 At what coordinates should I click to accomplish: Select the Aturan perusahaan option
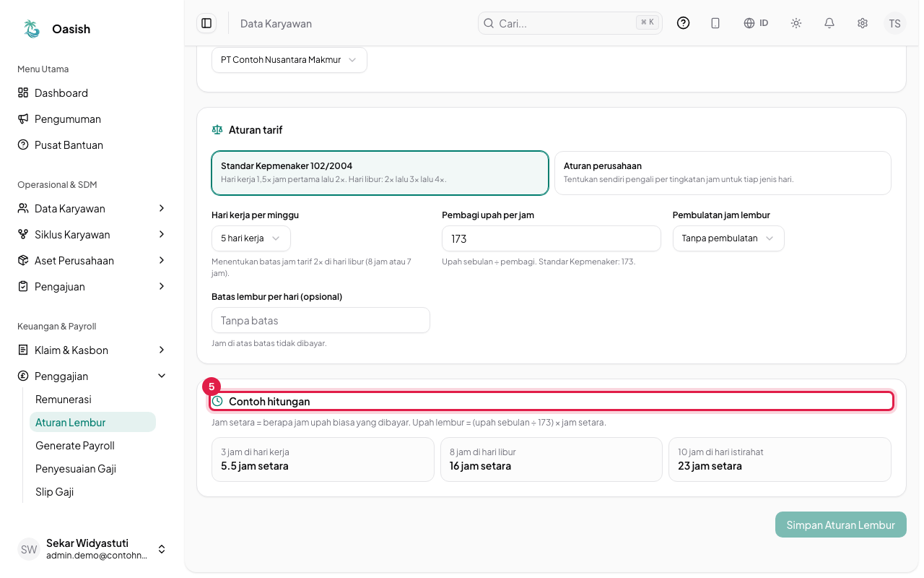pos(723,173)
